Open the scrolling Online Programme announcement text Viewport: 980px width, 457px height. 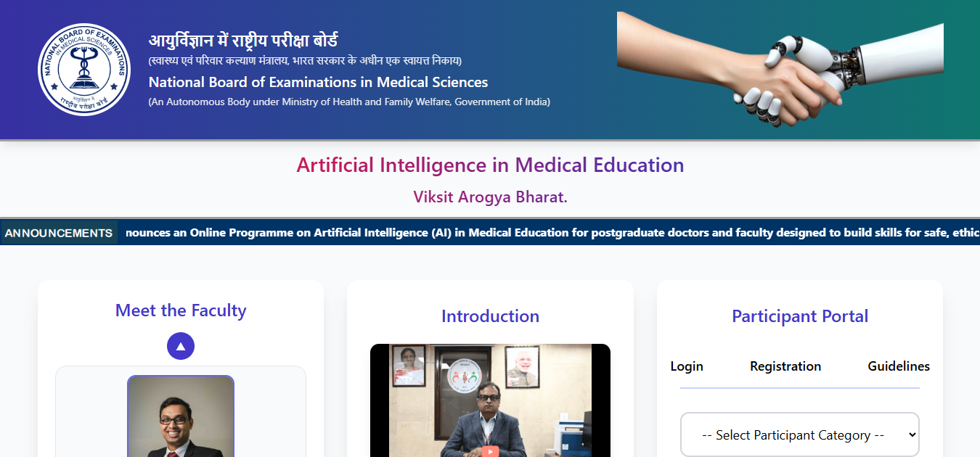pyautogui.click(x=552, y=233)
